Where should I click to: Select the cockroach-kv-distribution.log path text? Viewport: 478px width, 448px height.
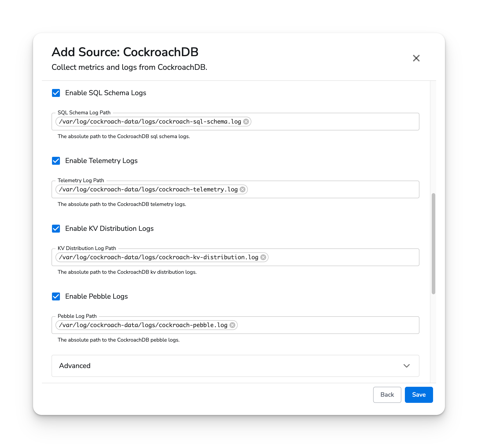(x=159, y=257)
